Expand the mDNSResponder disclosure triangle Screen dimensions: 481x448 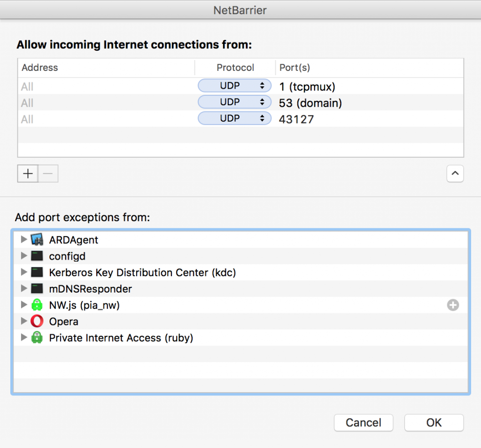[x=23, y=288]
